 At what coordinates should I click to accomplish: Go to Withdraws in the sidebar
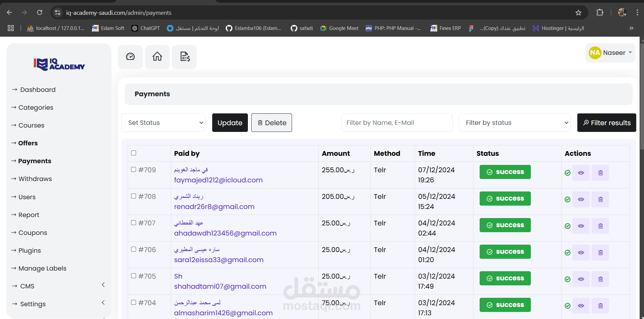click(35, 179)
